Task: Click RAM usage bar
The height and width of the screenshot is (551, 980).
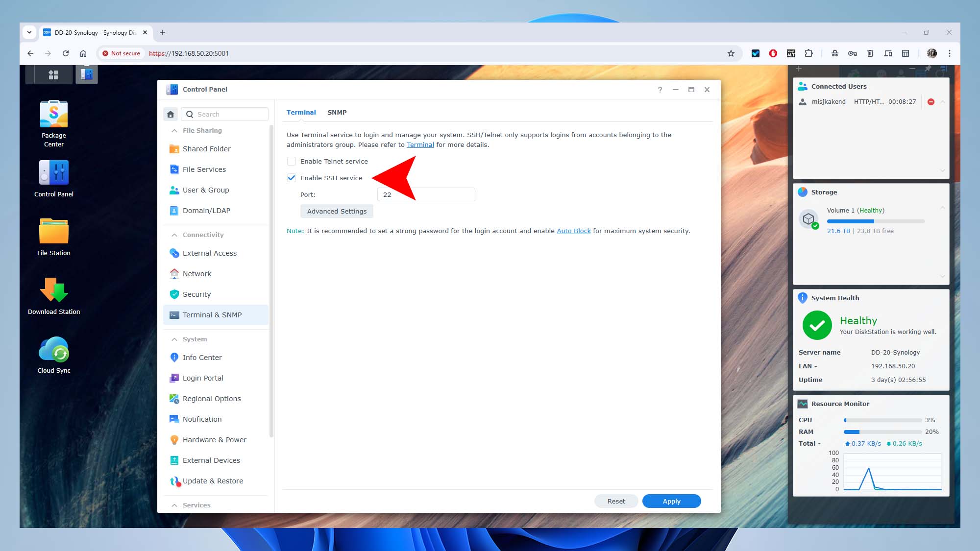Action: coord(882,432)
